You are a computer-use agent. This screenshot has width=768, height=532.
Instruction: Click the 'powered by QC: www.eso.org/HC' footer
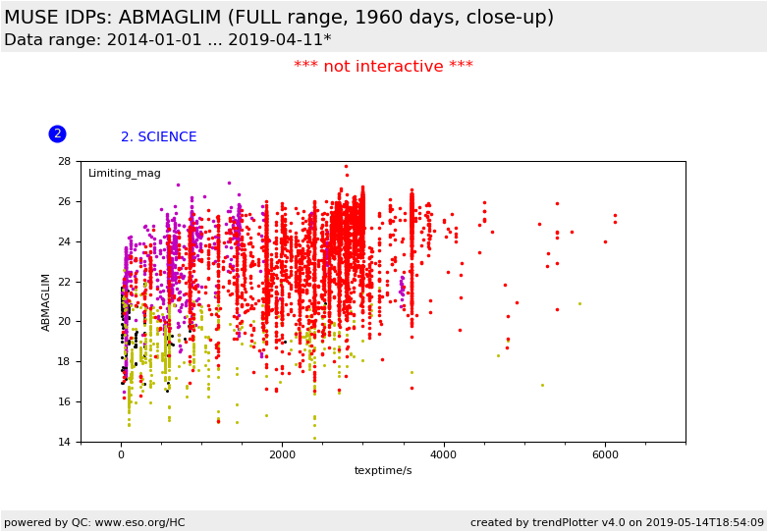click(x=94, y=522)
